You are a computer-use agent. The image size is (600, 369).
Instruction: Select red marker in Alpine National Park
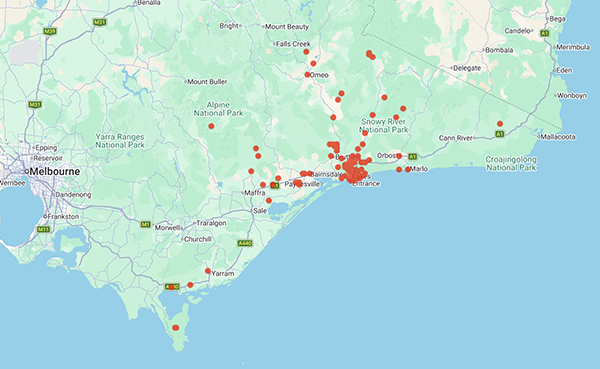point(211,126)
